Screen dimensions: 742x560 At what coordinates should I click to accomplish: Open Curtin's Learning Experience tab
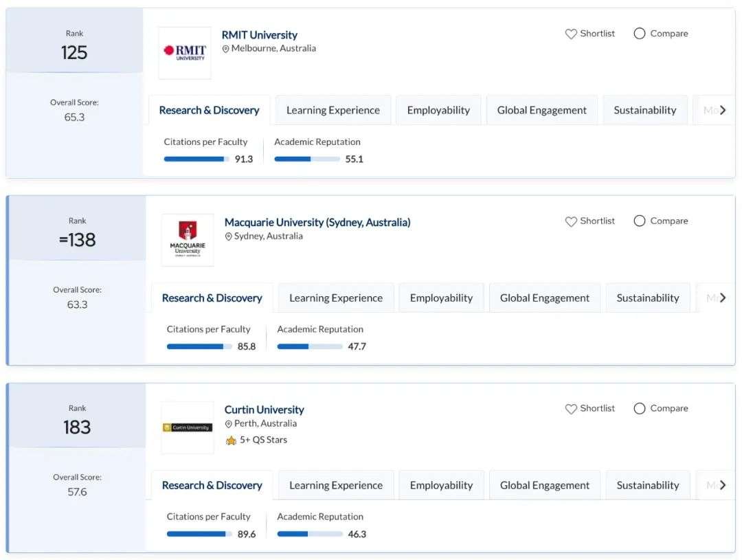pyautogui.click(x=336, y=485)
